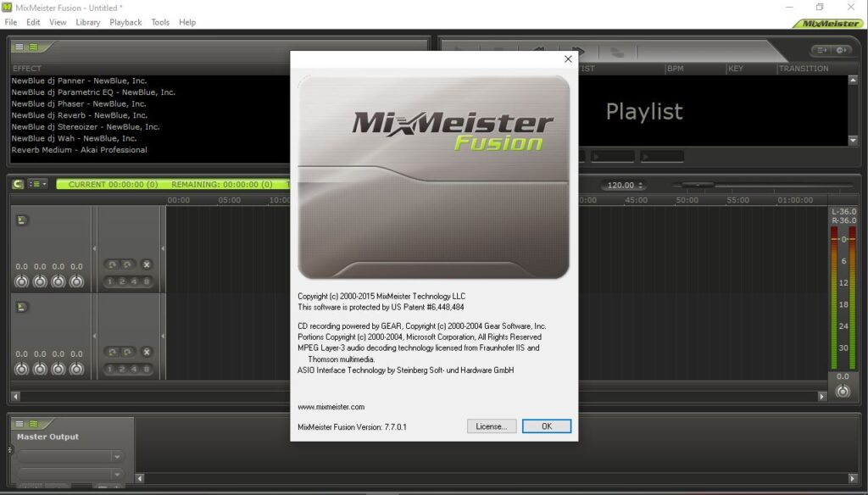Select NewBlue dj Phaser effect
868x495 pixels.
pos(79,104)
